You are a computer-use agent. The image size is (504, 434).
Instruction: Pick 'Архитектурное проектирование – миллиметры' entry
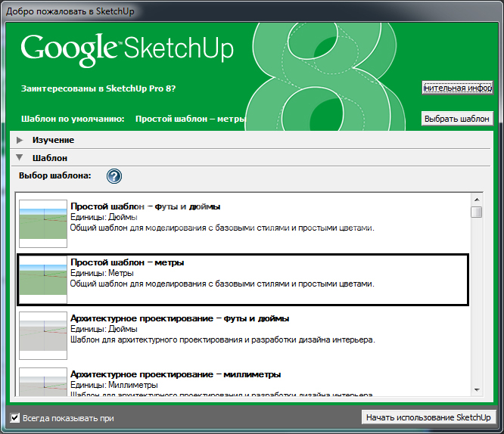(x=176, y=374)
